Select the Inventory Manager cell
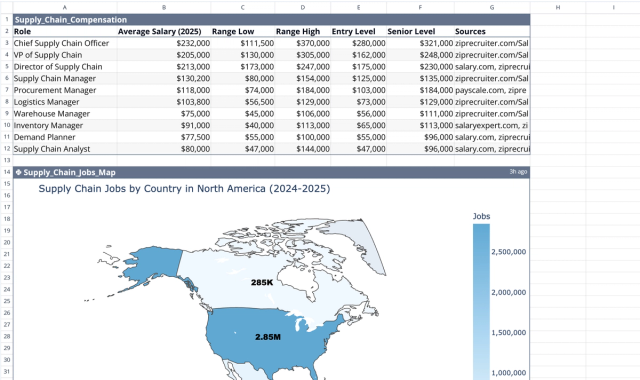This screenshot has height=380, width=640. point(65,126)
